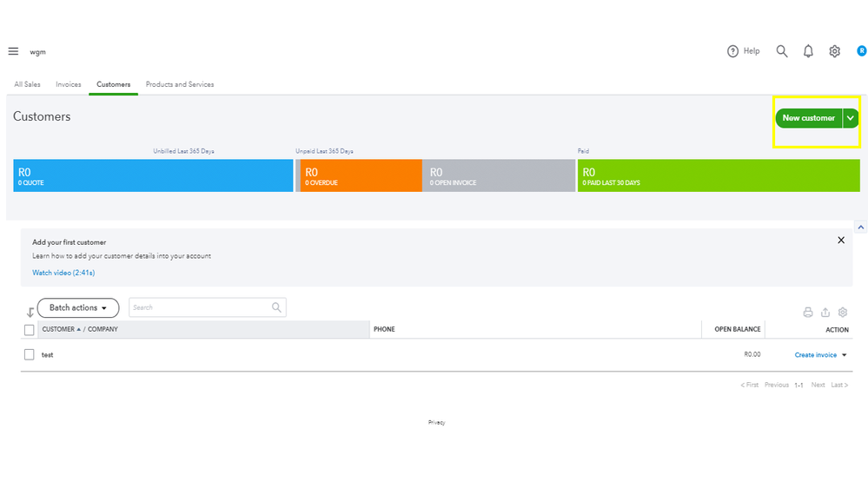The height and width of the screenshot is (488, 868).
Task: Click the wgm company name
Action: click(x=37, y=52)
